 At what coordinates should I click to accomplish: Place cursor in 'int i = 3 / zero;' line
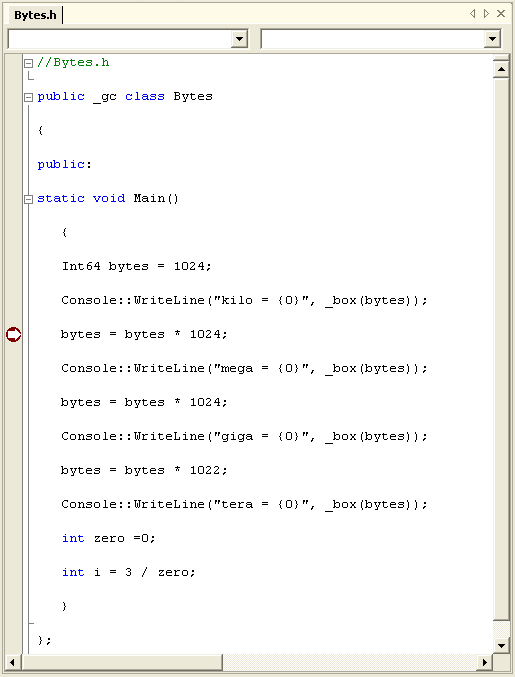pos(129,573)
